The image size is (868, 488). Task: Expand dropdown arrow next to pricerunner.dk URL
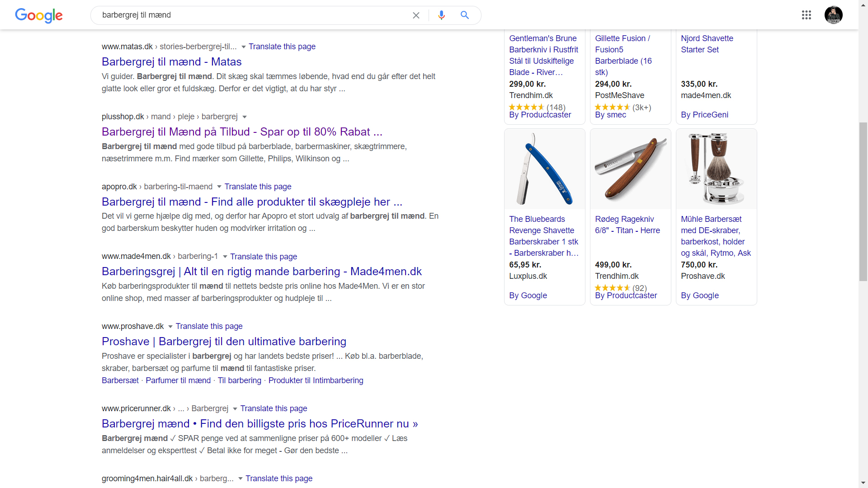point(235,409)
